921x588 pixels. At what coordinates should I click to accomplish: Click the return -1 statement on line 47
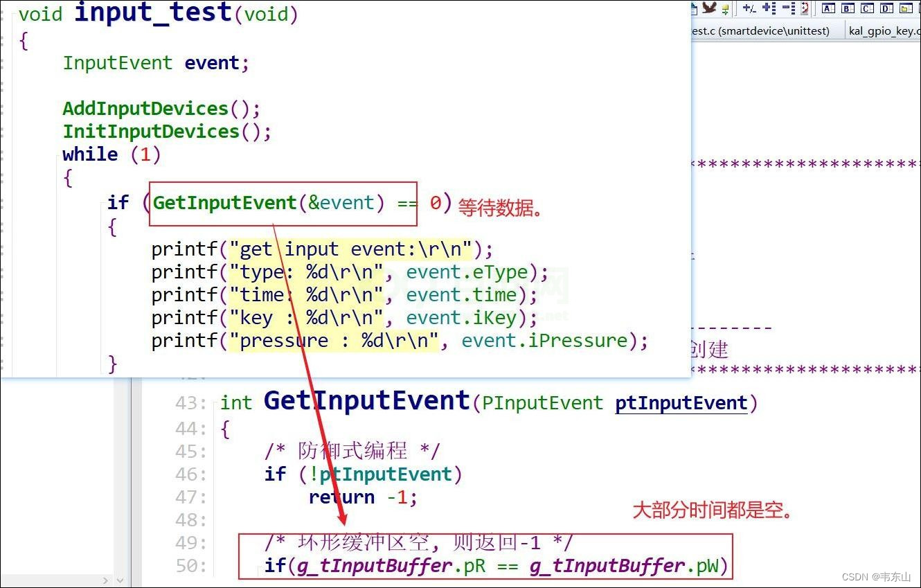point(363,497)
